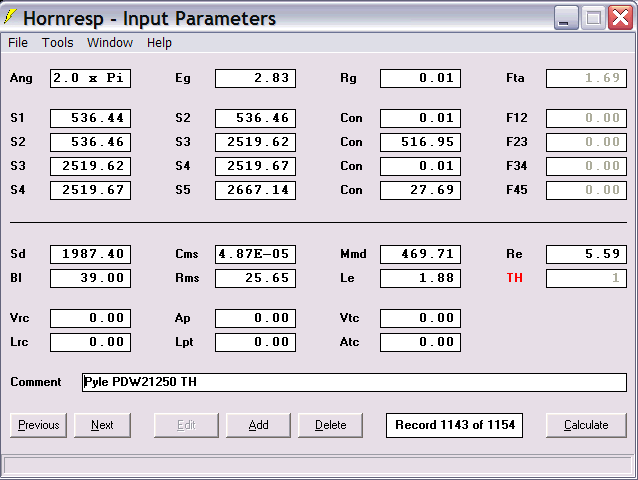Click the Con field in the F12 row

(x=420, y=118)
